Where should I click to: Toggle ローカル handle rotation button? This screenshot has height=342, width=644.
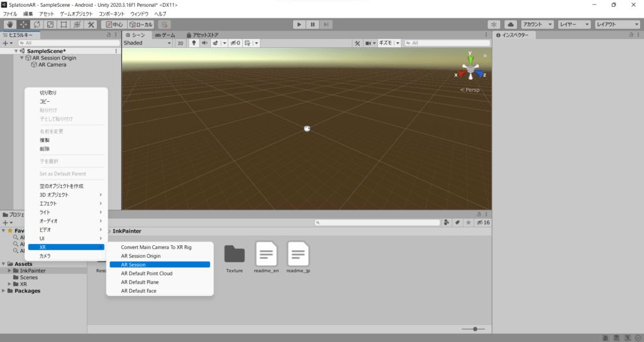[x=141, y=25]
